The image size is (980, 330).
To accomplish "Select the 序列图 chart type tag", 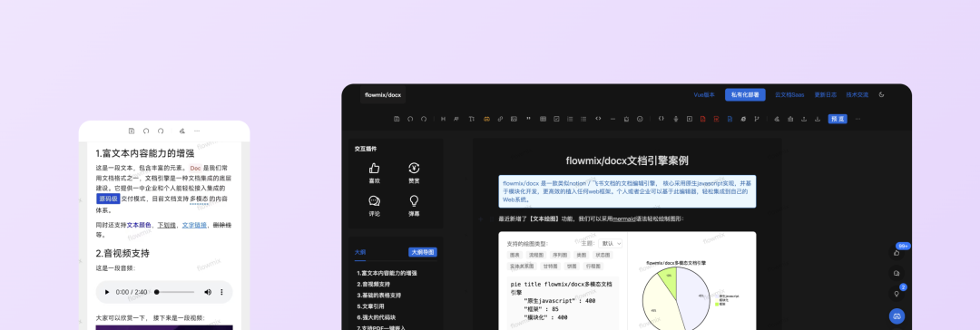I will [x=560, y=255].
